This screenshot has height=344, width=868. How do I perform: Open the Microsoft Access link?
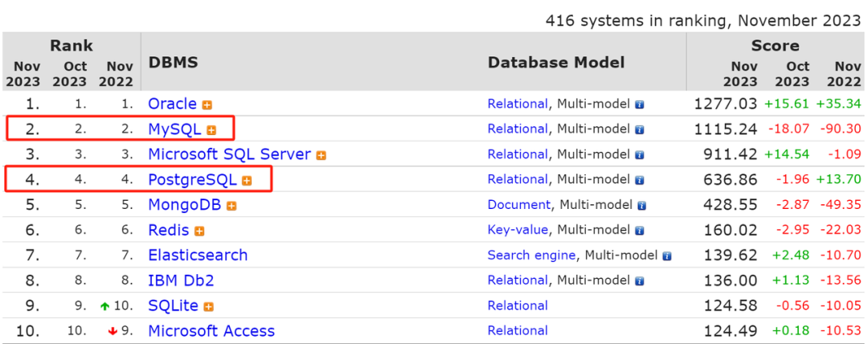point(211,330)
